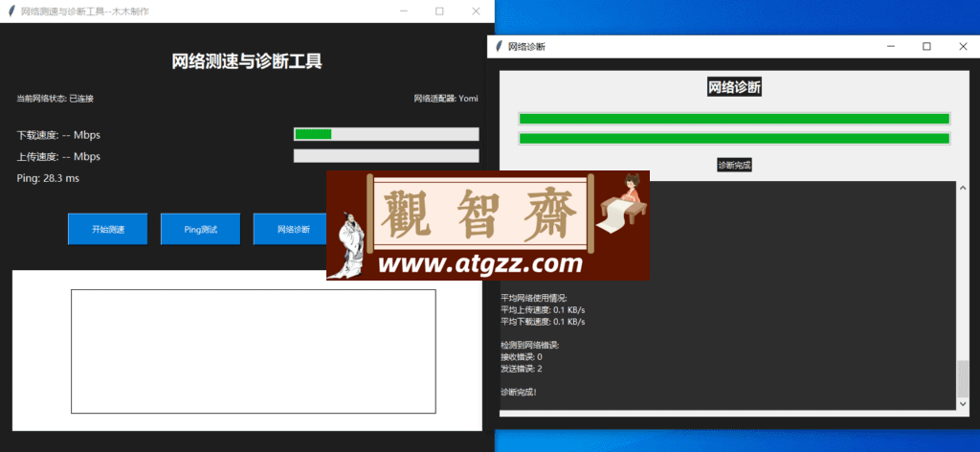
Task: Click the 诊断完成! line in the output
Action: [519, 393]
